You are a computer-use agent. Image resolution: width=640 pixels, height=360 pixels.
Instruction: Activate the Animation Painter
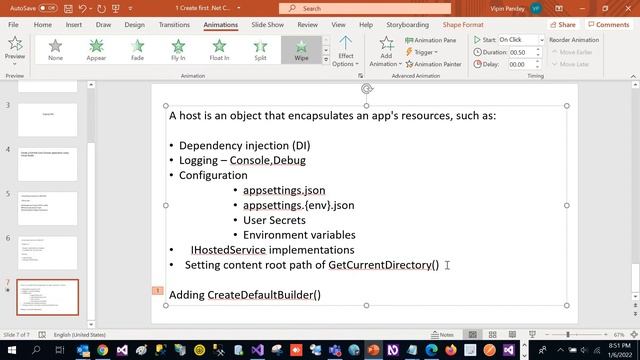[x=433, y=64]
